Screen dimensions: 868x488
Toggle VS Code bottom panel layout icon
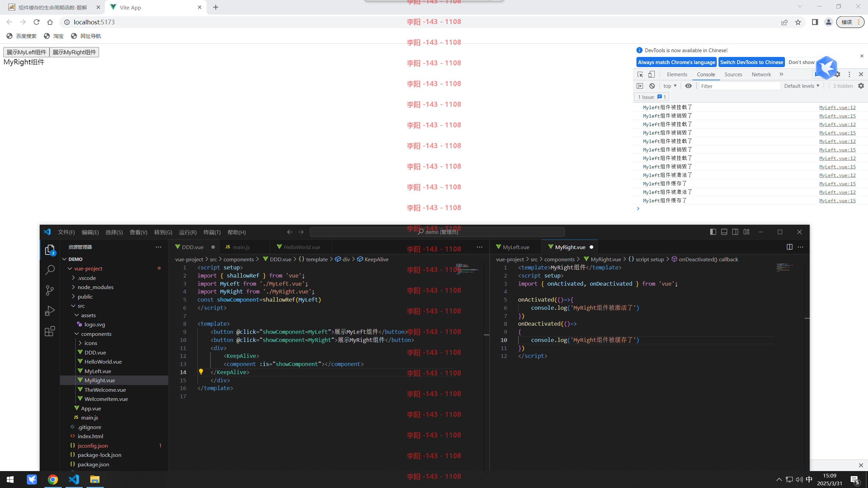coord(724,232)
